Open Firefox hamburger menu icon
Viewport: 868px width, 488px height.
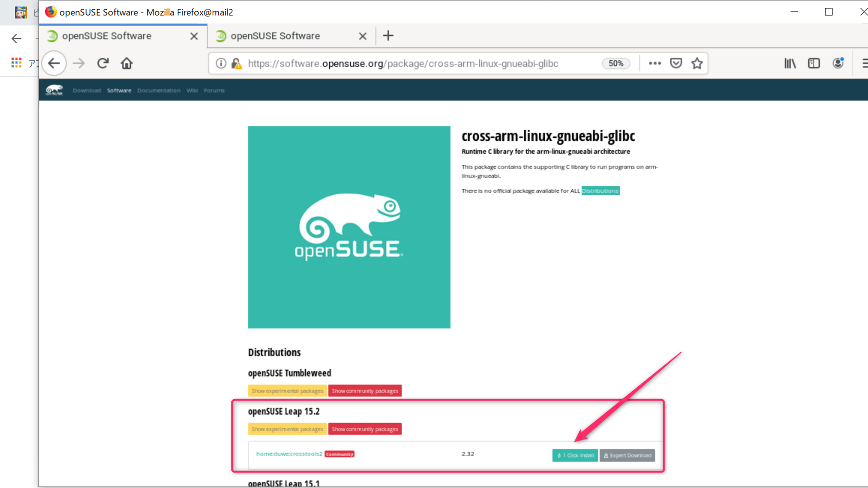click(x=865, y=63)
